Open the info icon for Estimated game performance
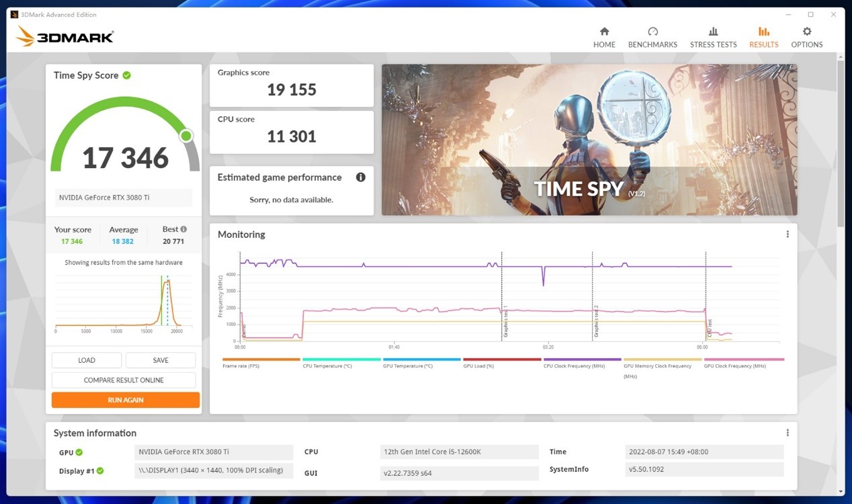852x504 pixels. [x=361, y=177]
